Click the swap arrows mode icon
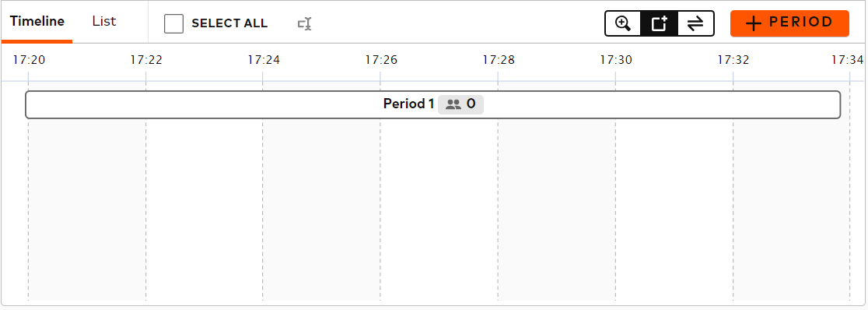 pyautogui.click(x=695, y=24)
